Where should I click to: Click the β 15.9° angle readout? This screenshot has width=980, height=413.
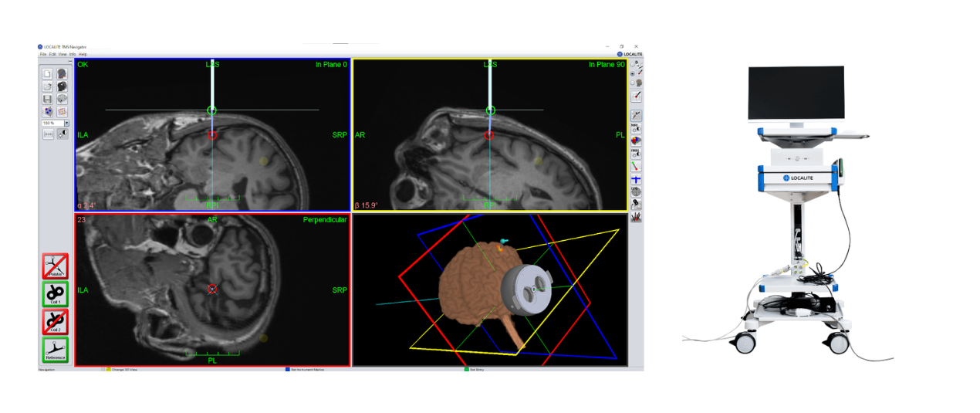click(x=366, y=206)
